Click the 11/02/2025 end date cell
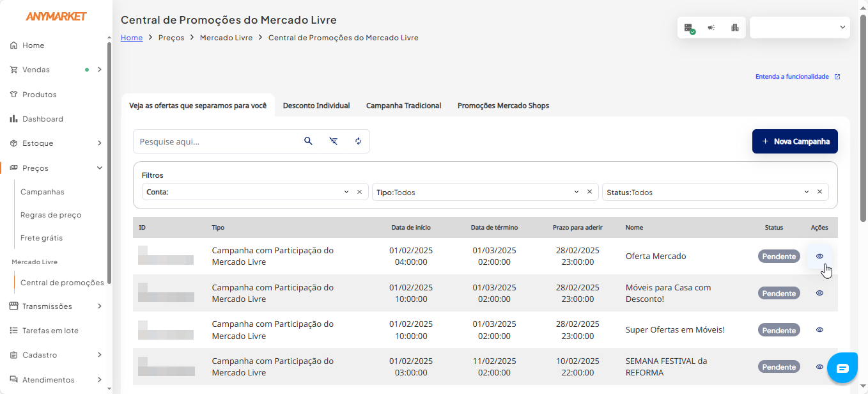 pyautogui.click(x=495, y=367)
